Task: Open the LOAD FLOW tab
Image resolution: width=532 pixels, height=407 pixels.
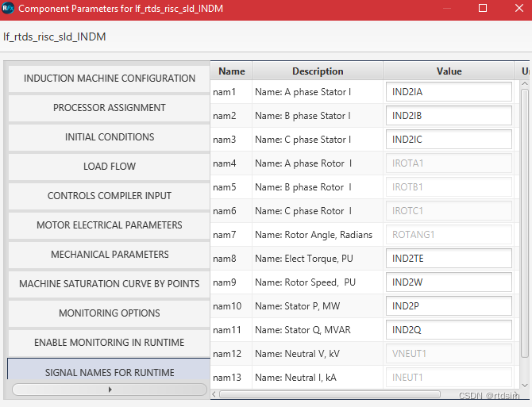Action: [110, 167]
